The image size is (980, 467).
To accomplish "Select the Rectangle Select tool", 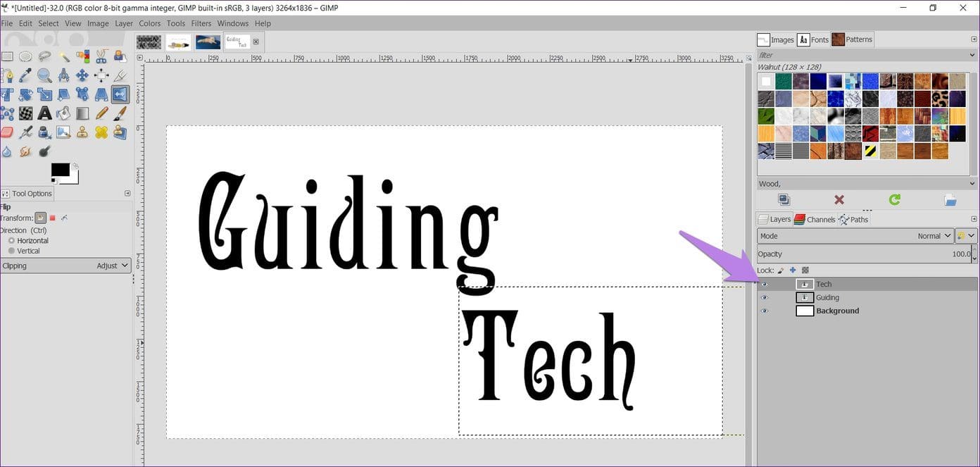I will click(x=7, y=56).
